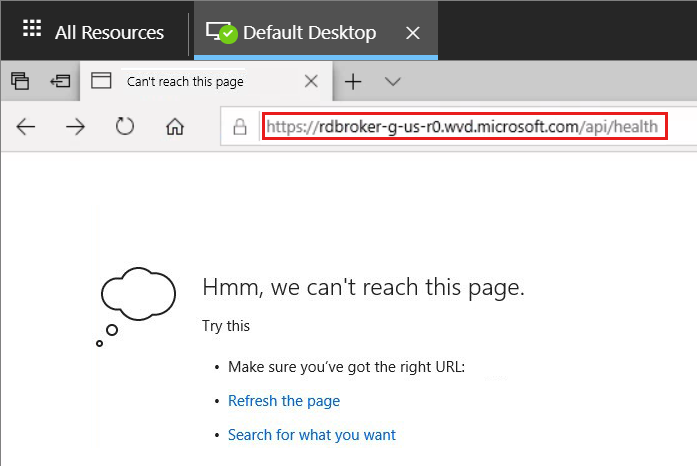Go to the home page
The height and width of the screenshot is (466, 697).
[x=175, y=127]
